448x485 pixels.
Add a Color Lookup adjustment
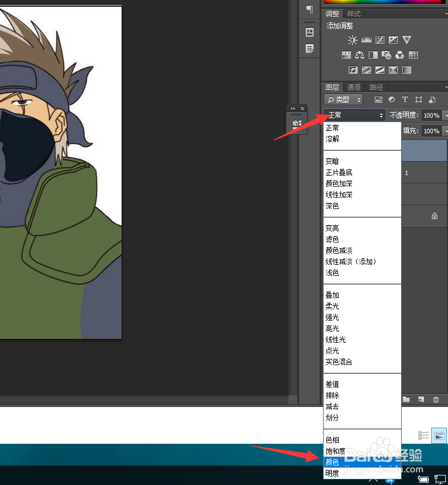click(x=413, y=55)
